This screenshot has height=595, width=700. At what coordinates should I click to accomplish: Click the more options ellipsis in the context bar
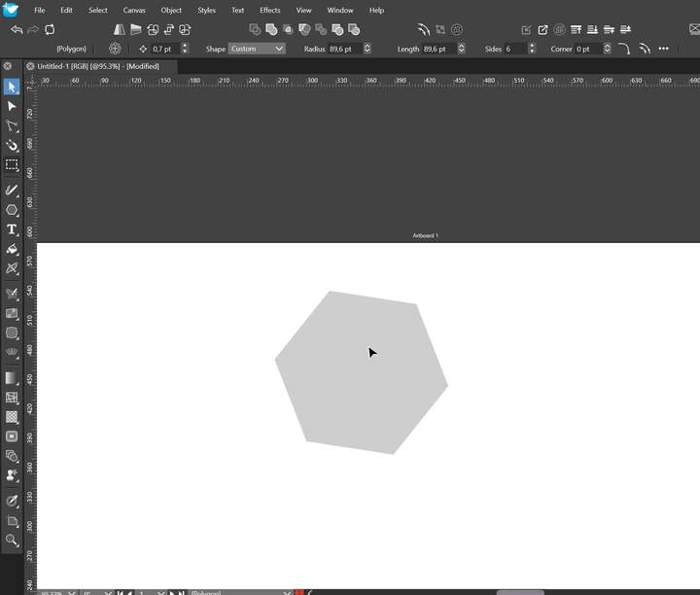tap(664, 49)
